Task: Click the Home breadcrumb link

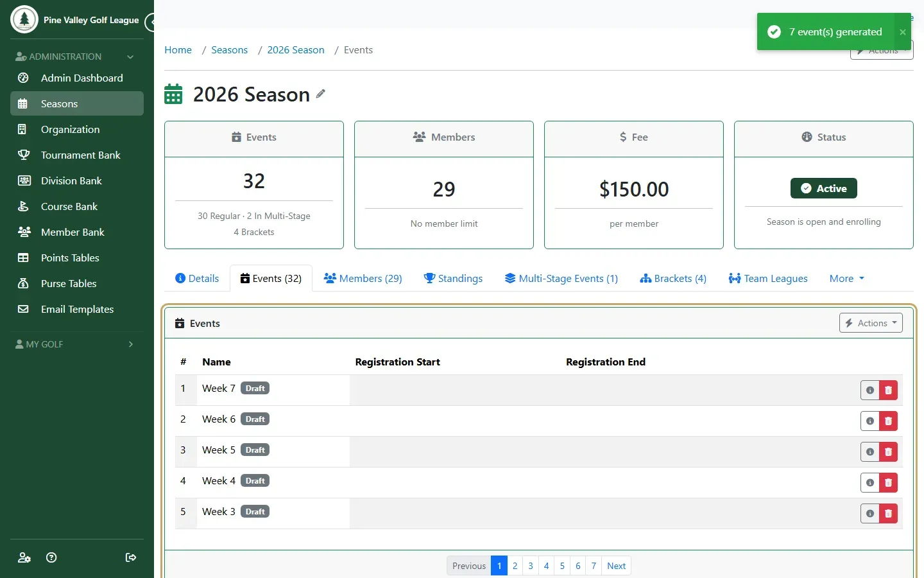Action: pyautogui.click(x=178, y=50)
